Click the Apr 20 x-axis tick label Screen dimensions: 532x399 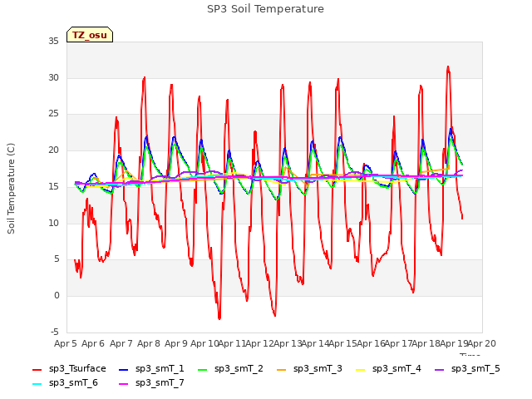point(482,343)
